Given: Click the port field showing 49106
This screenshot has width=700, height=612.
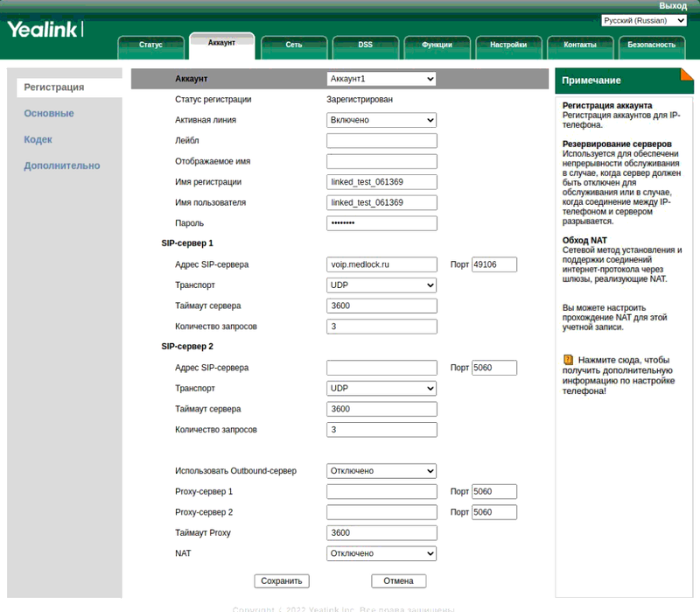Looking at the screenshot, I should (x=494, y=264).
